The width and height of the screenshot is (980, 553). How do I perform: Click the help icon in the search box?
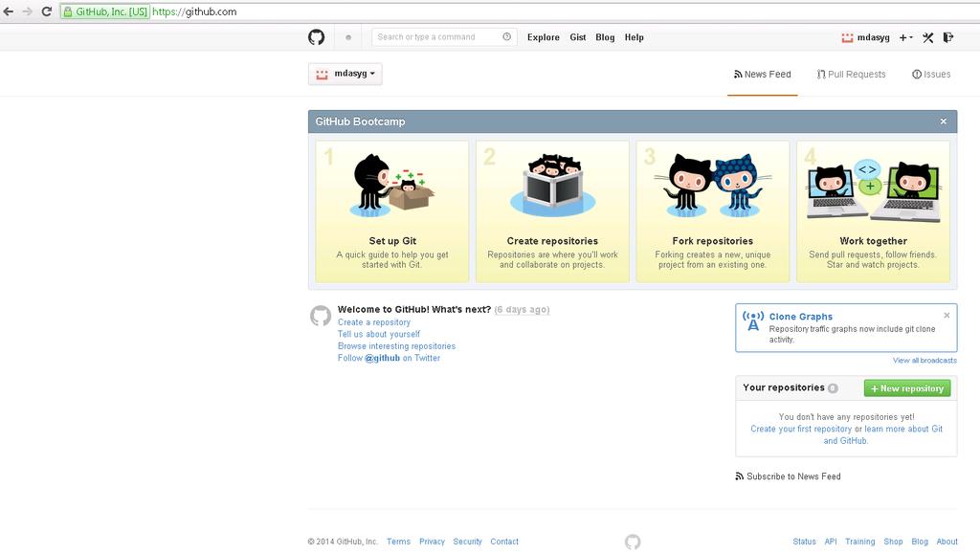point(507,37)
